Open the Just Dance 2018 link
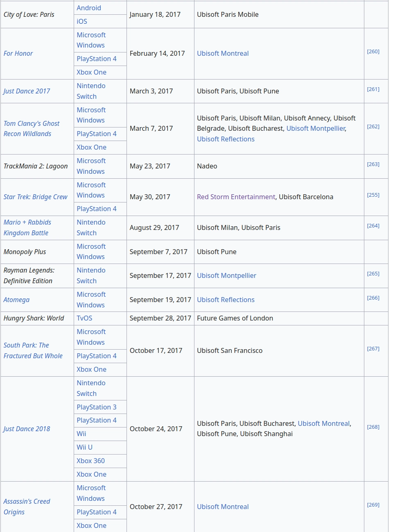The width and height of the screenshot is (393, 532). coord(27,429)
